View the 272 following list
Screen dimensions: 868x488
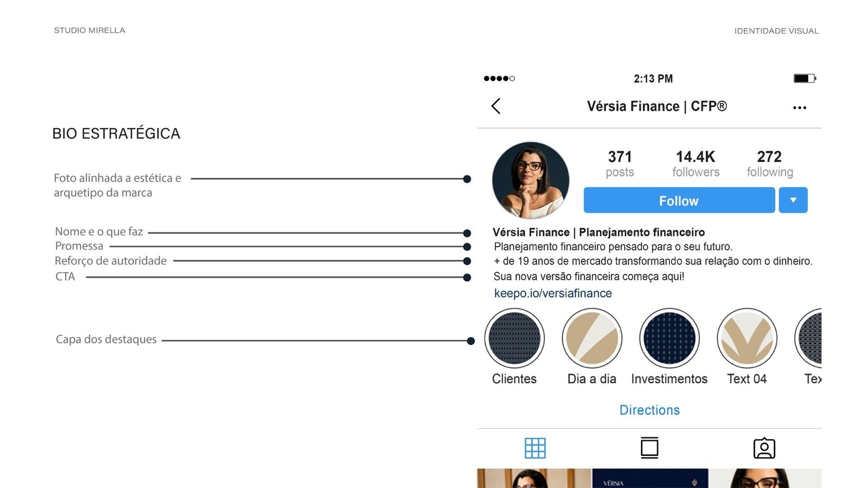point(770,163)
